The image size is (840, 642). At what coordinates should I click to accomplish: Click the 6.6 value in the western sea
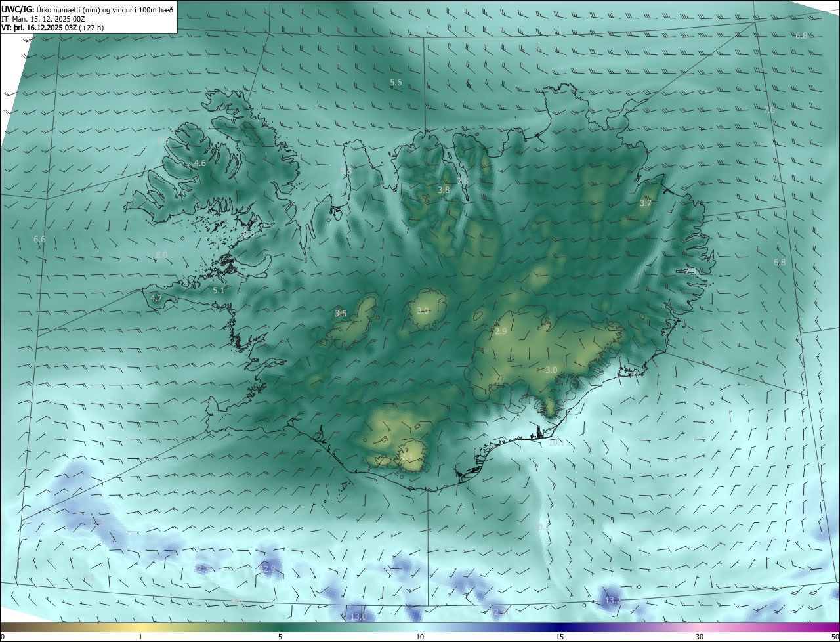[x=39, y=240]
